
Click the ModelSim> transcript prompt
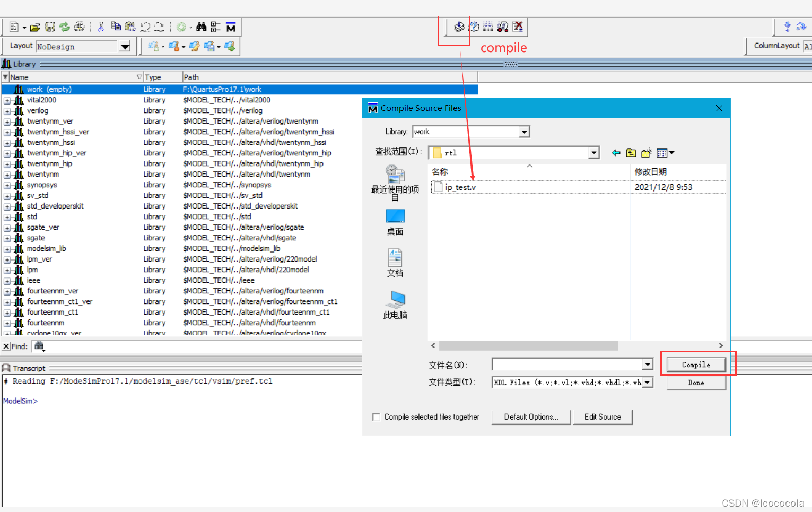click(20, 401)
